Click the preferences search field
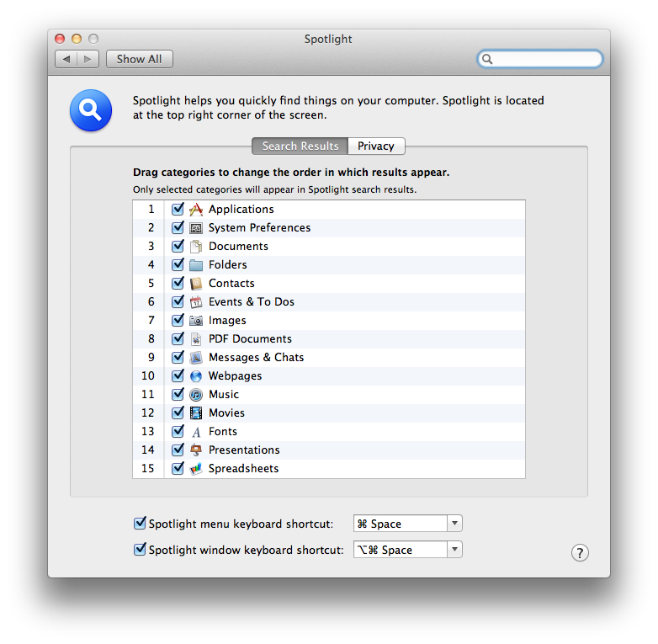 (x=540, y=59)
